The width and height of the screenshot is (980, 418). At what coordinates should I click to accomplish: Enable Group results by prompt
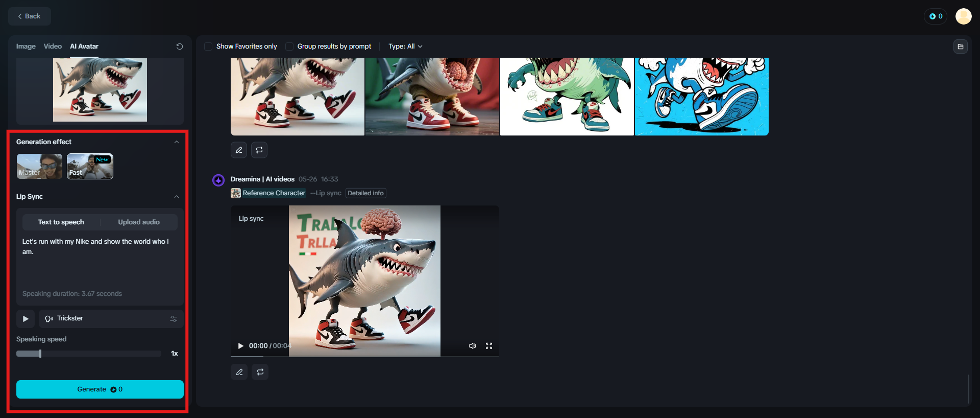pos(289,47)
